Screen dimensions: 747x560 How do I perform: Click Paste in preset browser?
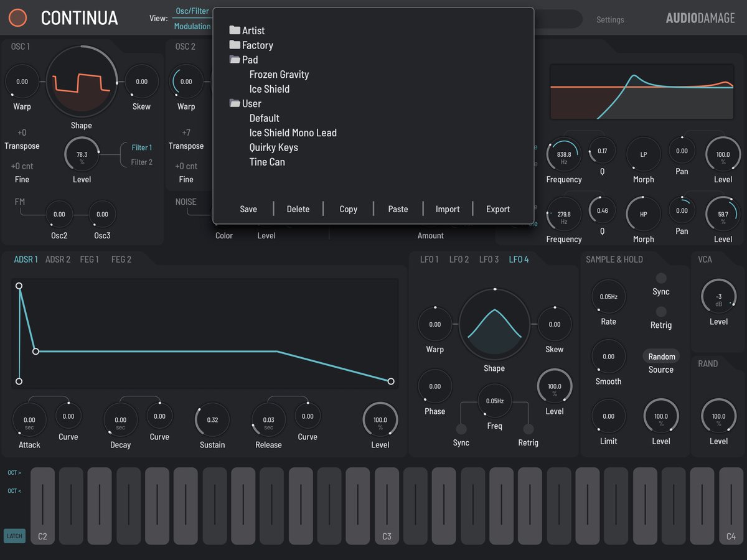coord(398,209)
